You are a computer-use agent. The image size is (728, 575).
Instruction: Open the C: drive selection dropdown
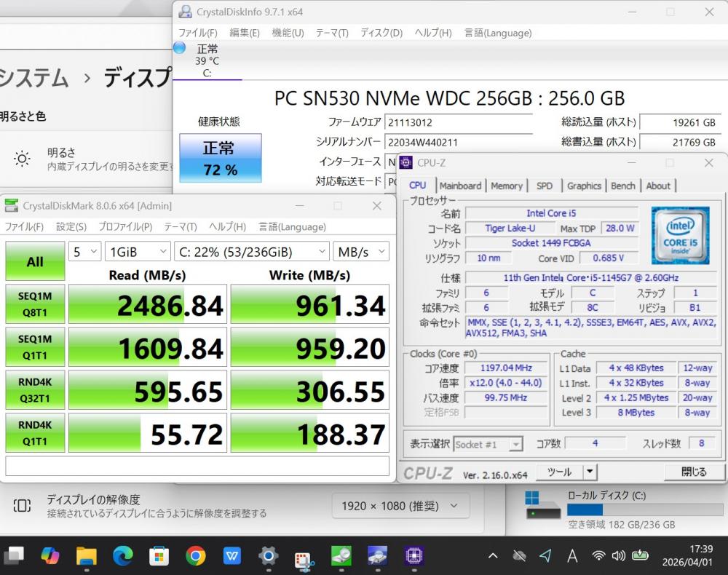253,252
